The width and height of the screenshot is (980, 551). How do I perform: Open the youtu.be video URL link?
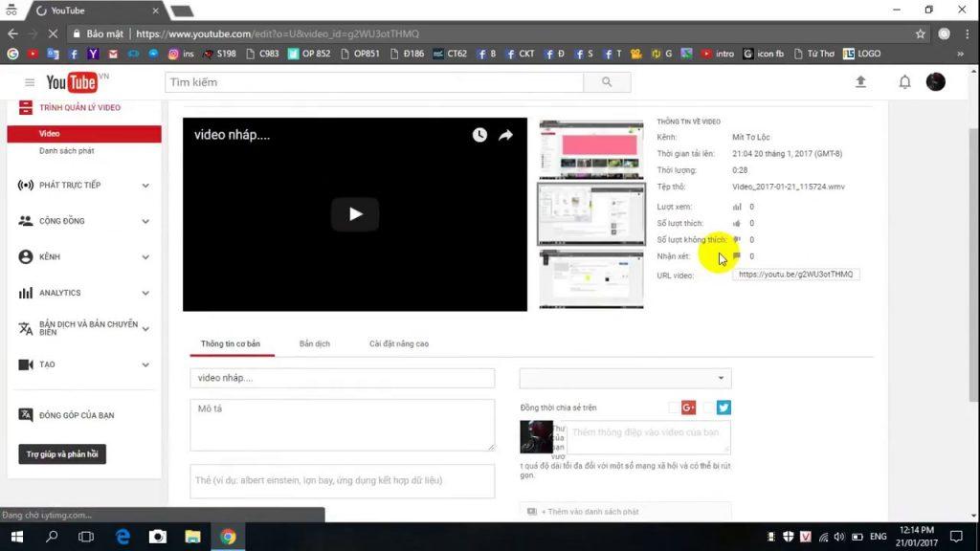795,275
